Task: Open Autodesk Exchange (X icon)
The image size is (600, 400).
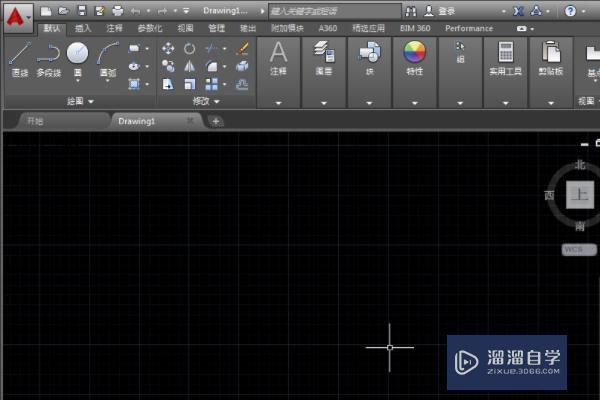Action: pyautogui.click(x=518, y=11)
